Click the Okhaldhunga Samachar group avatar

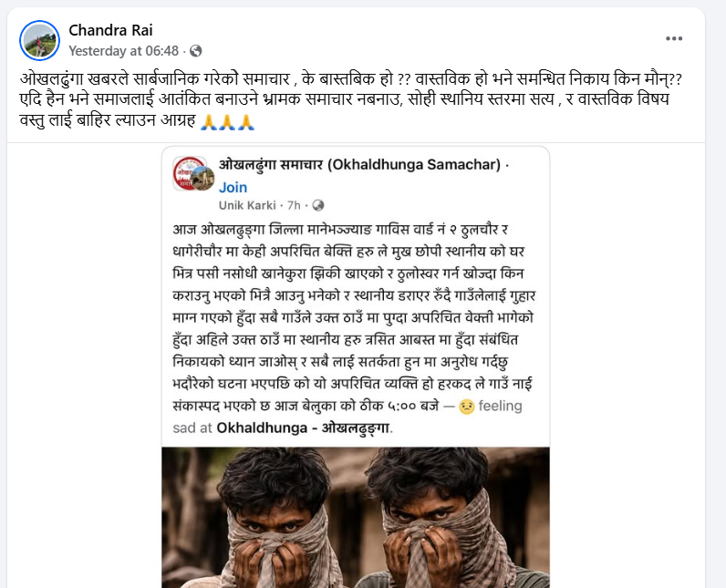tap(187, 170)
